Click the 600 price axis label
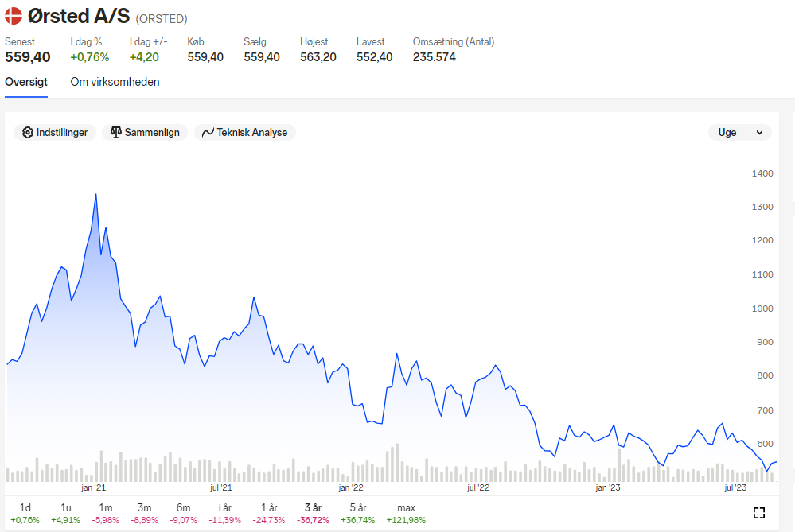Viewport: 795px width, 532px height. (765, 444)
